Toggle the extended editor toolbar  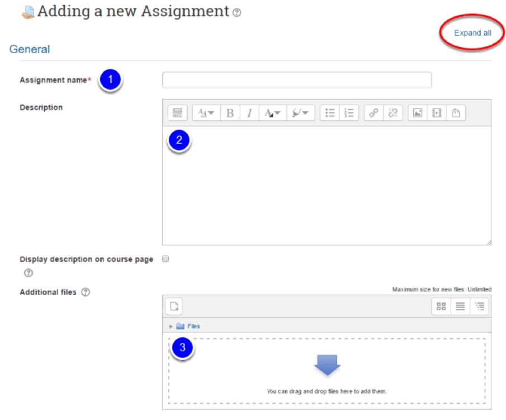point(178,112)
